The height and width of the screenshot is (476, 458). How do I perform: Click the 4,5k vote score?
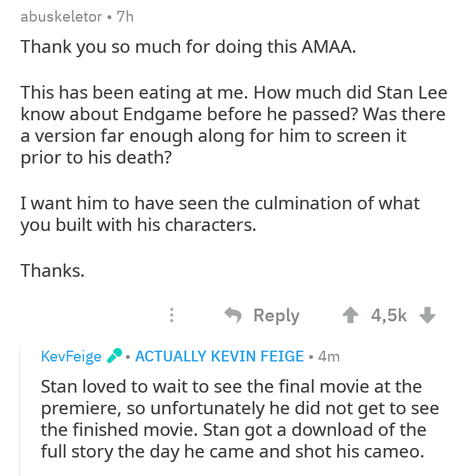click(x=388, y=315)
